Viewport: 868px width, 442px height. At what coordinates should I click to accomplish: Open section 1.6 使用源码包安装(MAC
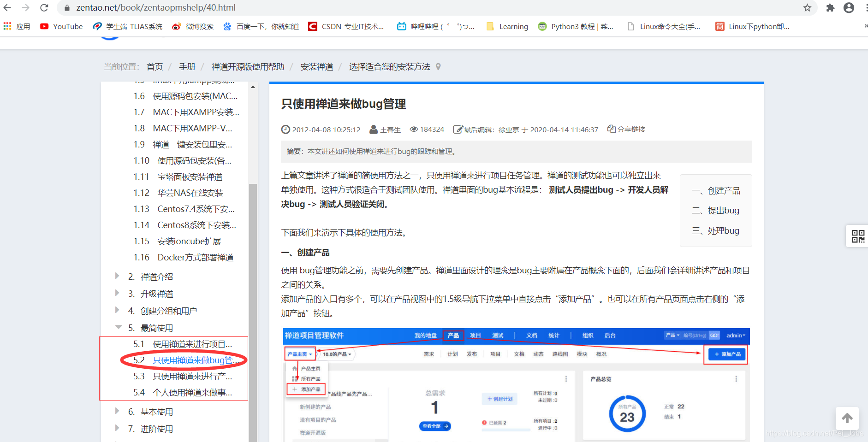coord(186,96)
